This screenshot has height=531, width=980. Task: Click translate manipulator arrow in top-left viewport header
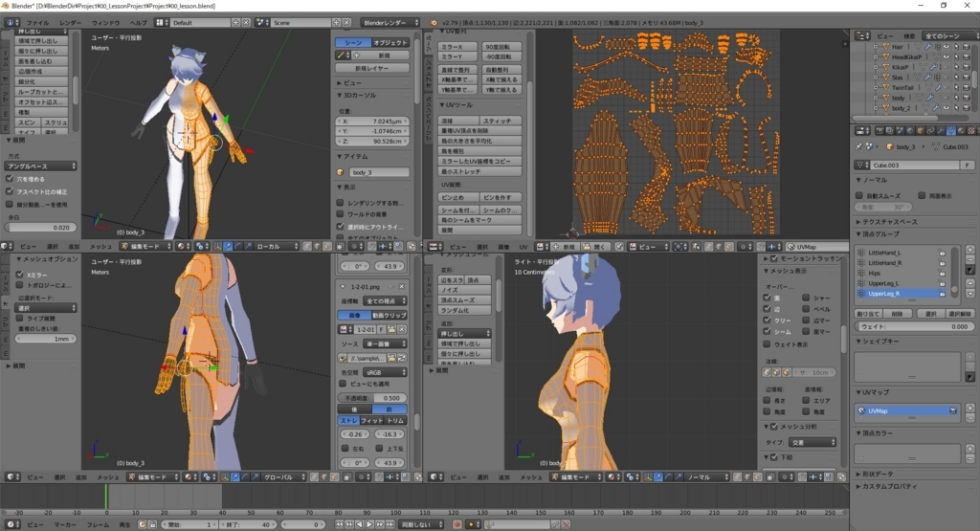pos(228,247)
